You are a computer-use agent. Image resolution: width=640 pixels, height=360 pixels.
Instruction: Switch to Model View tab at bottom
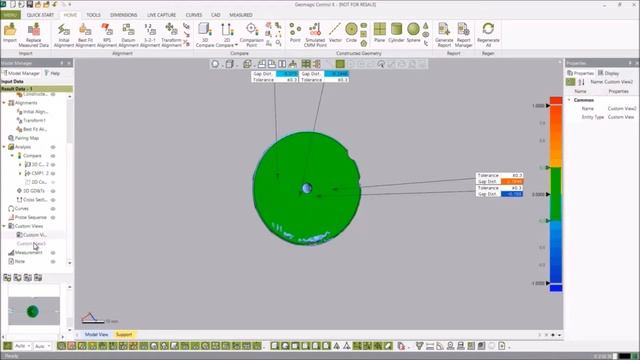[x=96, y=334]
